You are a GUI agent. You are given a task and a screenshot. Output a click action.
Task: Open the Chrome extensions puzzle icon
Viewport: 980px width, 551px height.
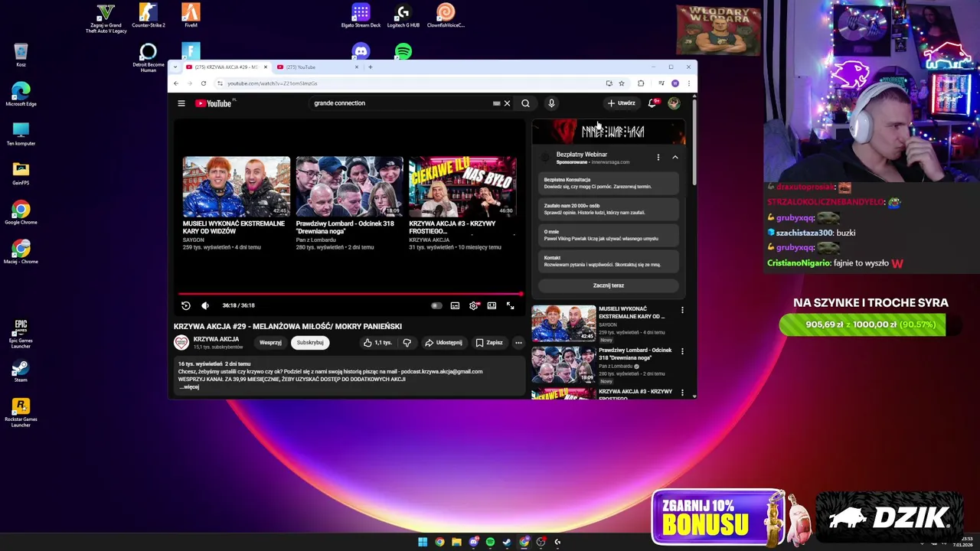[641, 83]
